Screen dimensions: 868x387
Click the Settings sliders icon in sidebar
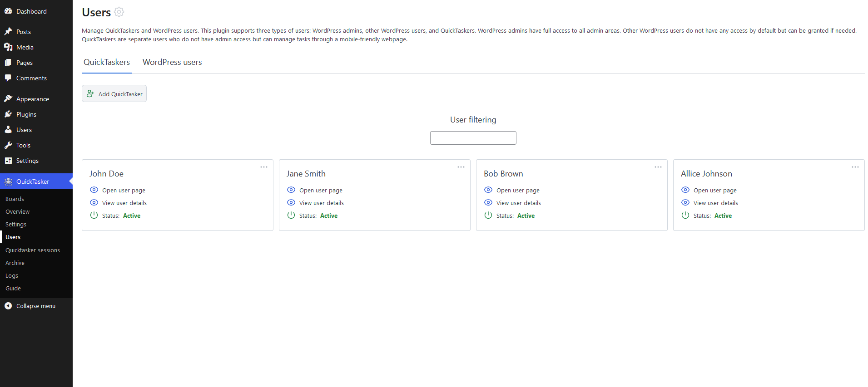[x=8, y=160]
